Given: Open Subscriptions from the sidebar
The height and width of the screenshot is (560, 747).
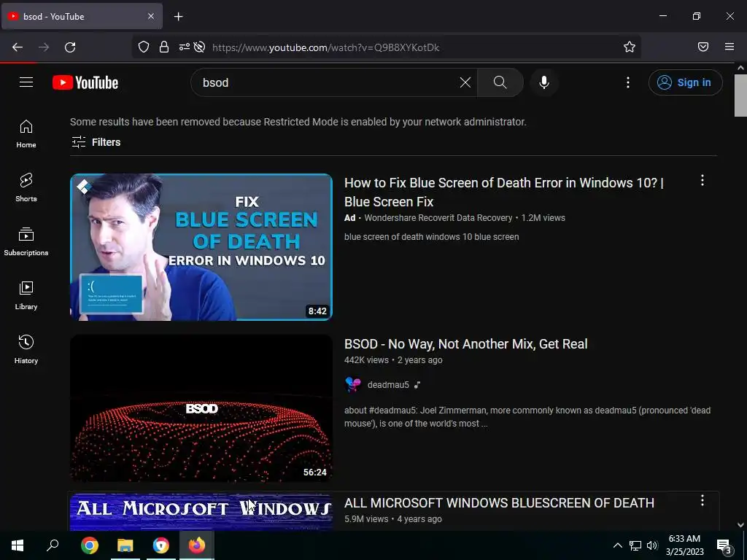Looking at the screenshot, I should click(x=26, y=242).
